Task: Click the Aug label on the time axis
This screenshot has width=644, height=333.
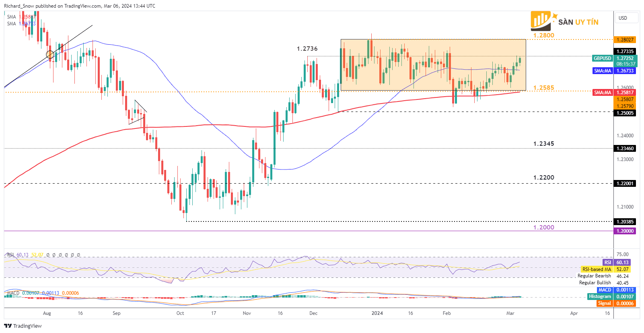Action: [47, 313]
